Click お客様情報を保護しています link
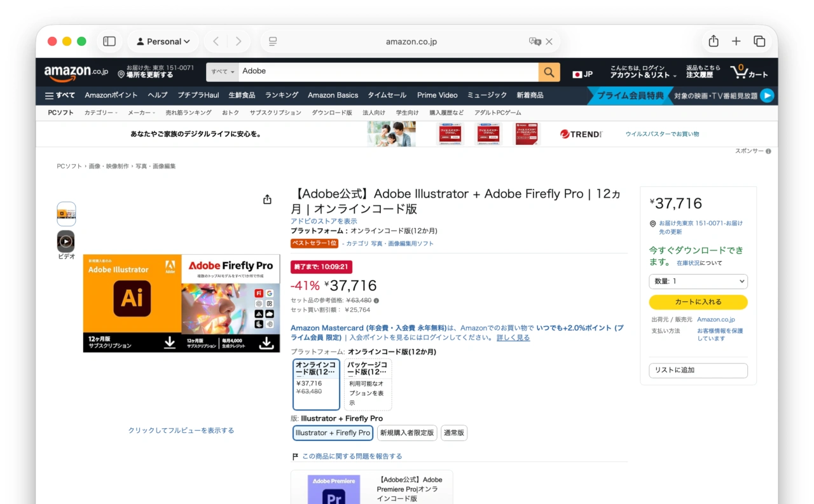Image resolution: width=814 pixels, height=504 pixels. pyautogui.click(x=720, y=334)
